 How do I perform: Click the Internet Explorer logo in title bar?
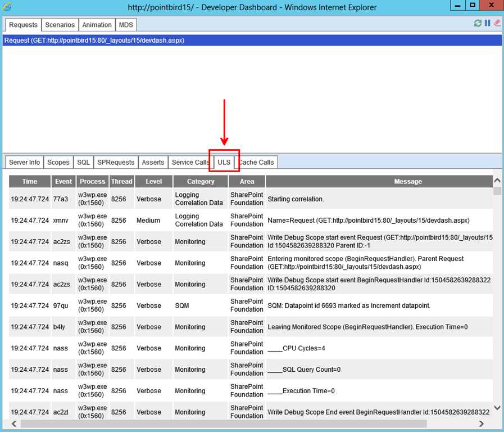click(x=7, y=7)
